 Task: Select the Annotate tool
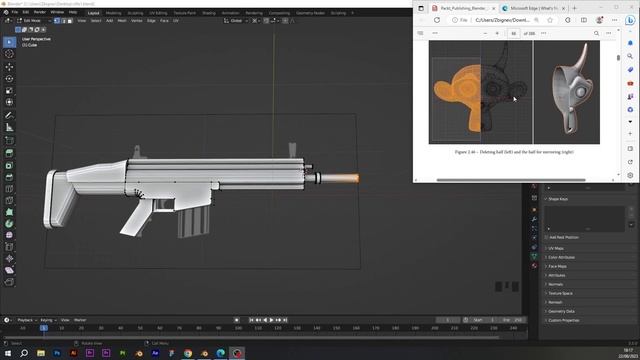[9, 116]
